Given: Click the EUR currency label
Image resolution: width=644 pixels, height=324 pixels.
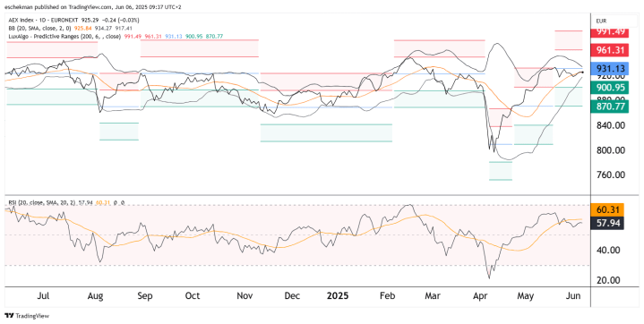Looking at the screenshot, I should [x=601, y=21].
